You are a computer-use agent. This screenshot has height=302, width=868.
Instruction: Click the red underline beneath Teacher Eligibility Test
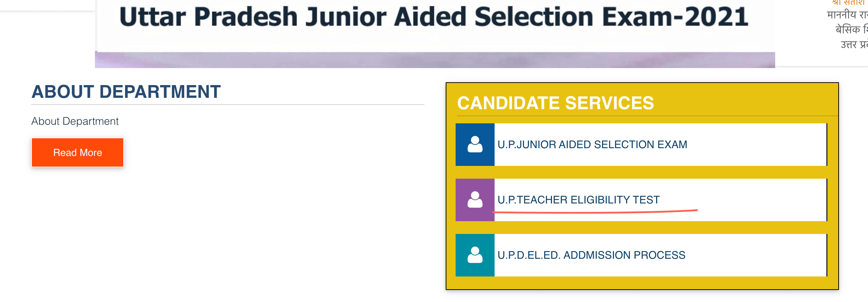[595, 212]
